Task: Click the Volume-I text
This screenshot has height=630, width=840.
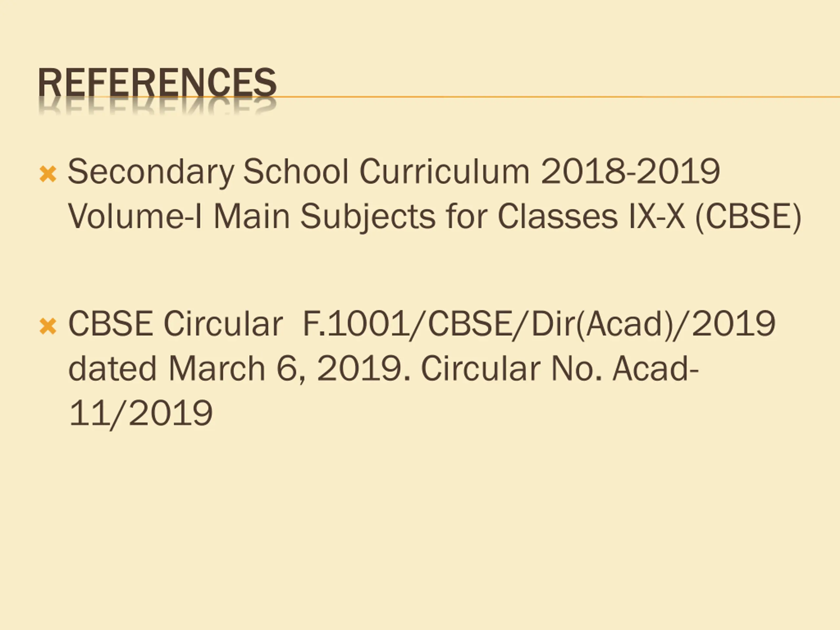Action: (135, 216)
